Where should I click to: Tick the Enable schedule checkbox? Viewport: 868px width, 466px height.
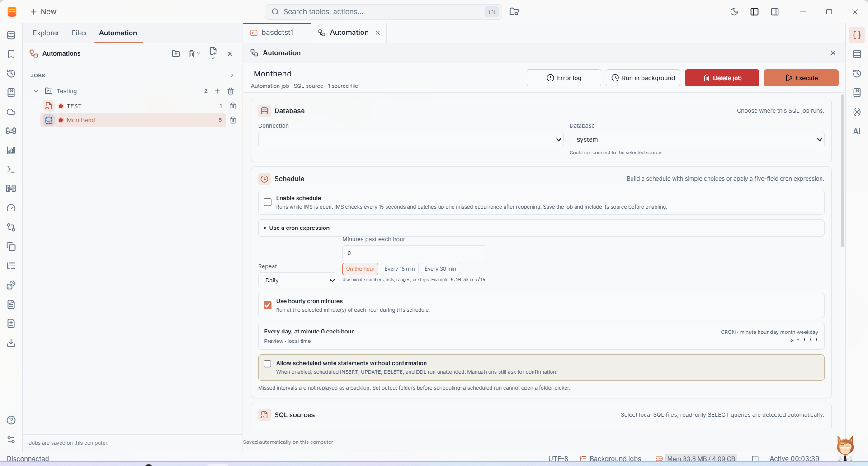point(268,202)
